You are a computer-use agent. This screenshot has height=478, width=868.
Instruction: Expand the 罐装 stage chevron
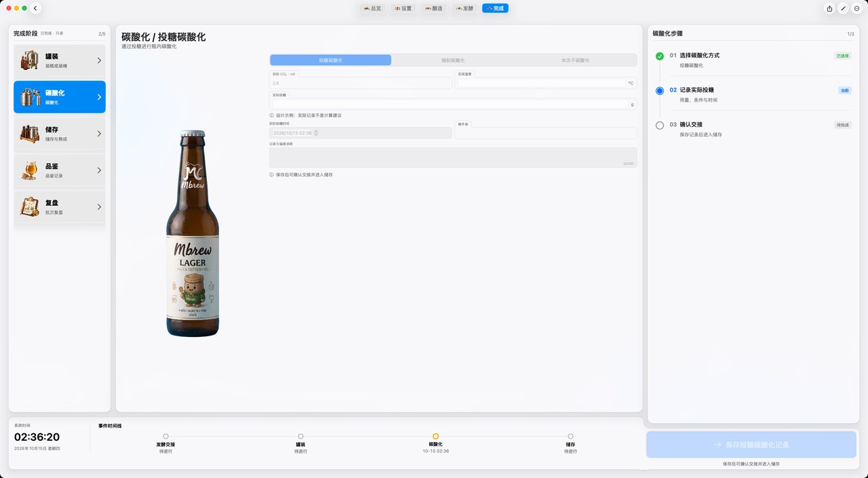(99, 60)
